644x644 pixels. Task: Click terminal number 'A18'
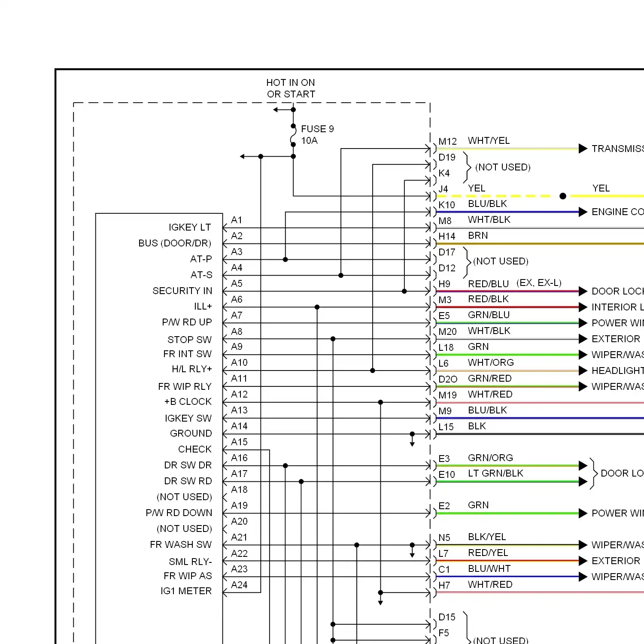coord(239,489)
